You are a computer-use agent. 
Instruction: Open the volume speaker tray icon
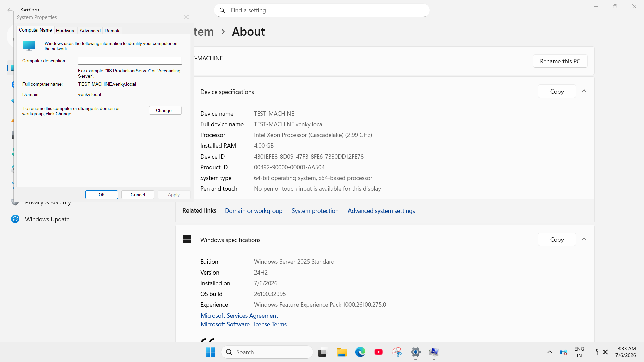[605, 352]
